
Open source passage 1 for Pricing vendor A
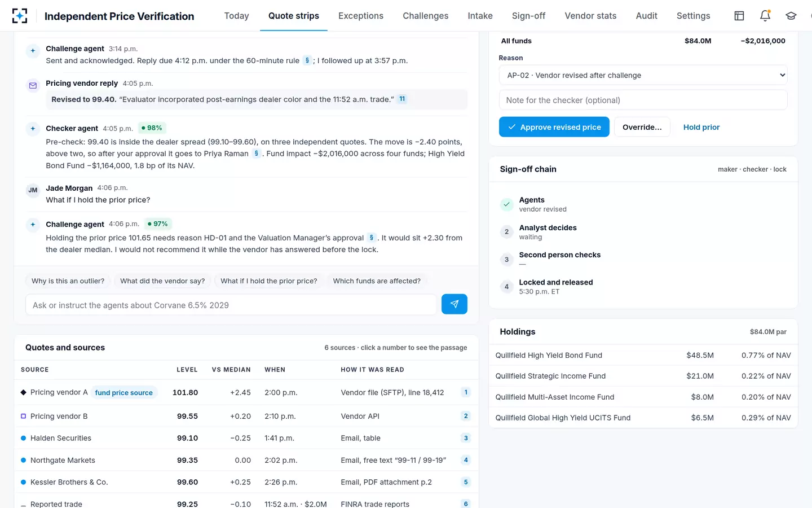pyautogui.click(x=466, y=392)
